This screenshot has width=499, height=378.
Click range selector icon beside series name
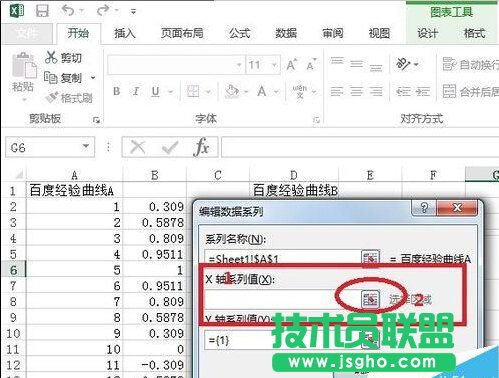click(x=370, y=258)
